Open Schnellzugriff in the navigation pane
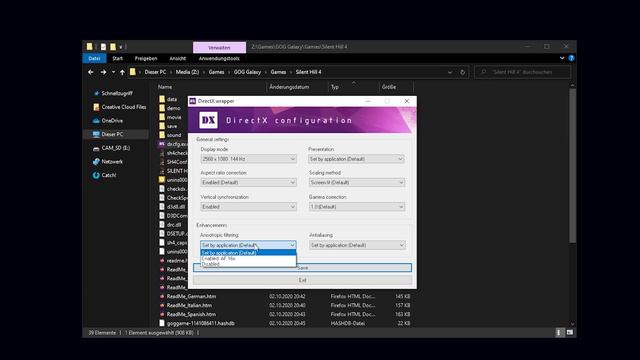The width and height of the screenshot is (640, 360). [117, 93]
